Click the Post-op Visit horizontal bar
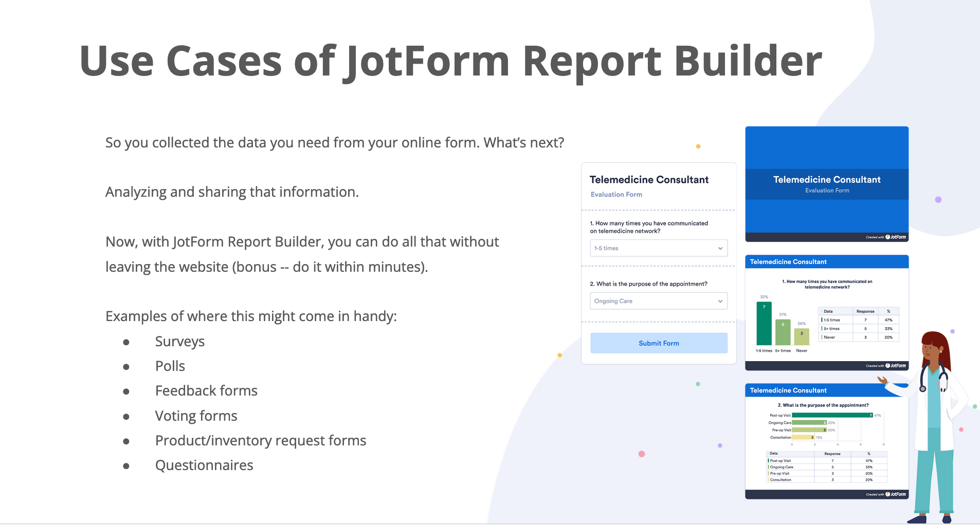This screenshot has height=525, width=980. pyautogui.click(x=832, y=415)
